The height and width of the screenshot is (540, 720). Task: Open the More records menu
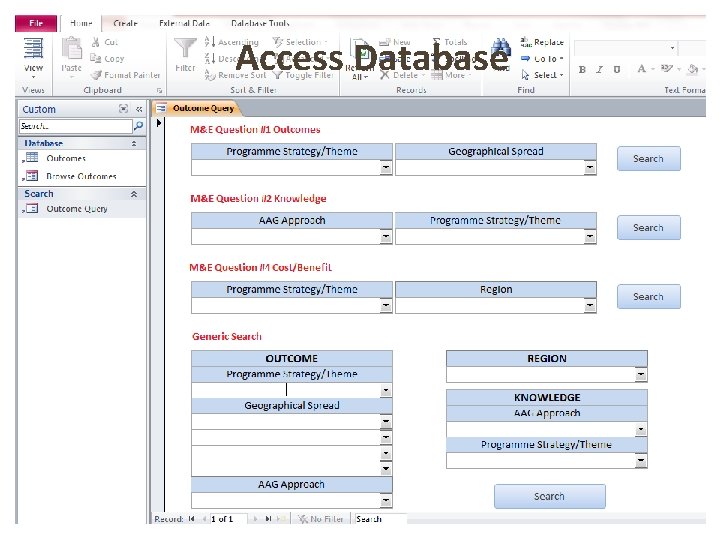tap(451, 75)
